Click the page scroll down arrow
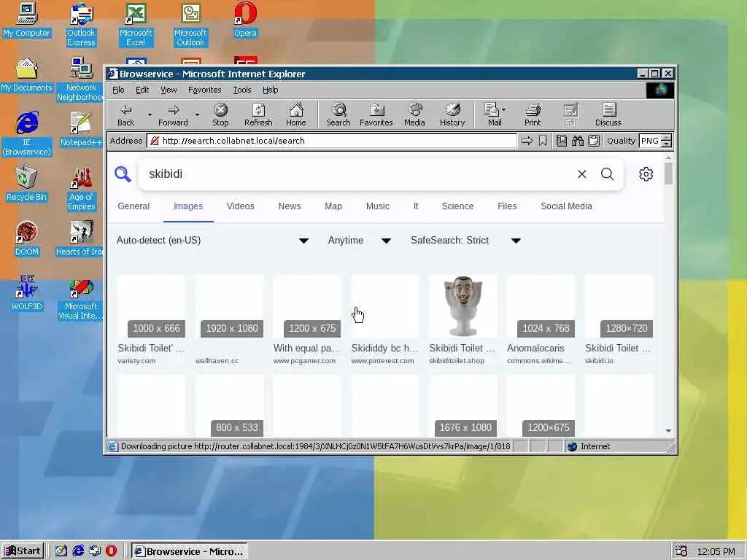 [x=668, y=430]
